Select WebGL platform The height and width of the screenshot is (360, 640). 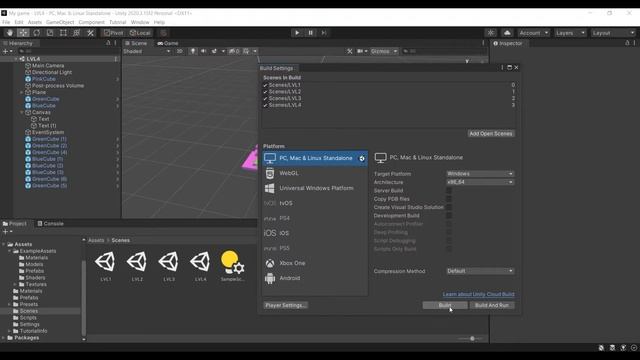(x=315, y=173)
